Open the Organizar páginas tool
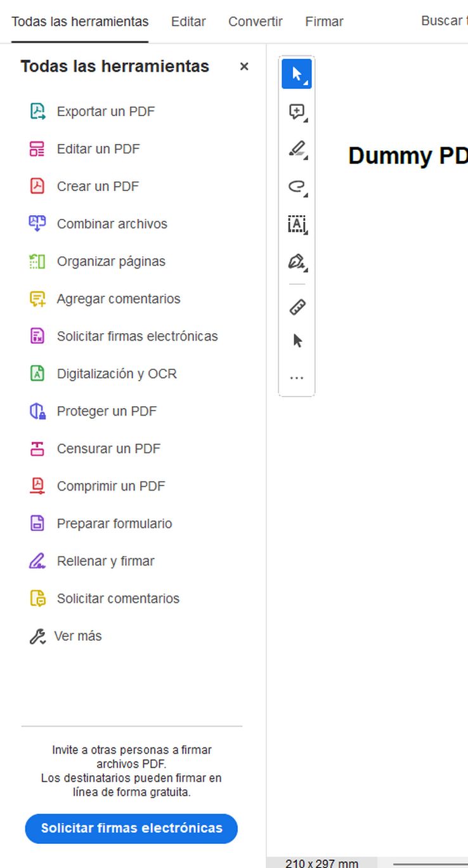This screenshot has width=468, height=868. pos(111,261)
